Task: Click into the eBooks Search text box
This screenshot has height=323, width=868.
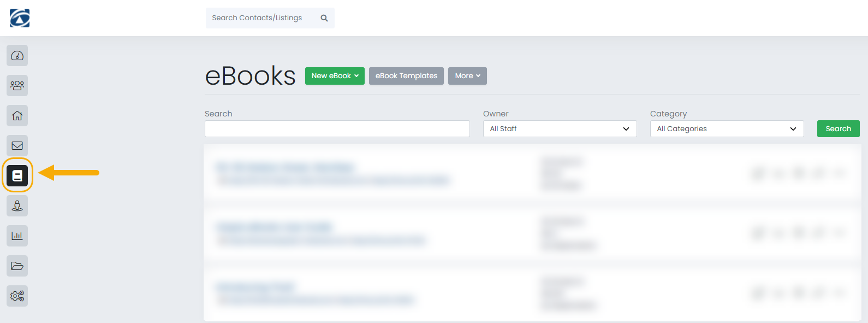Action: (337, 129)
